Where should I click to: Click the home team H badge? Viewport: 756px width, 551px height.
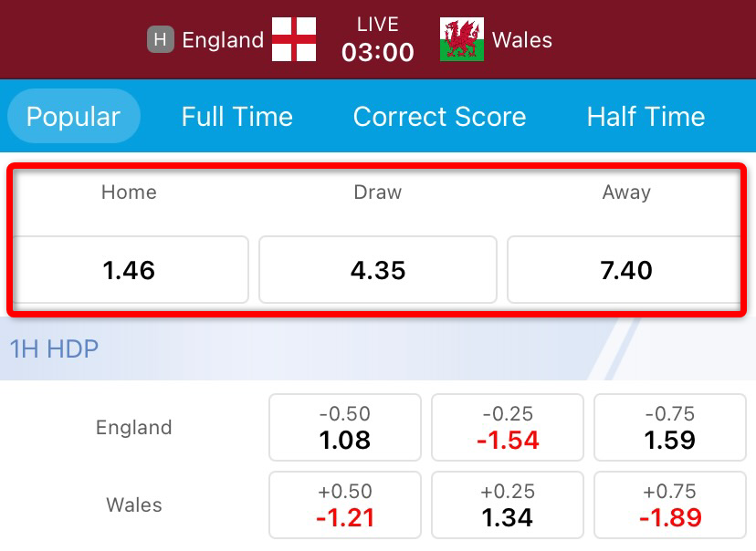[x=161, y=39]
